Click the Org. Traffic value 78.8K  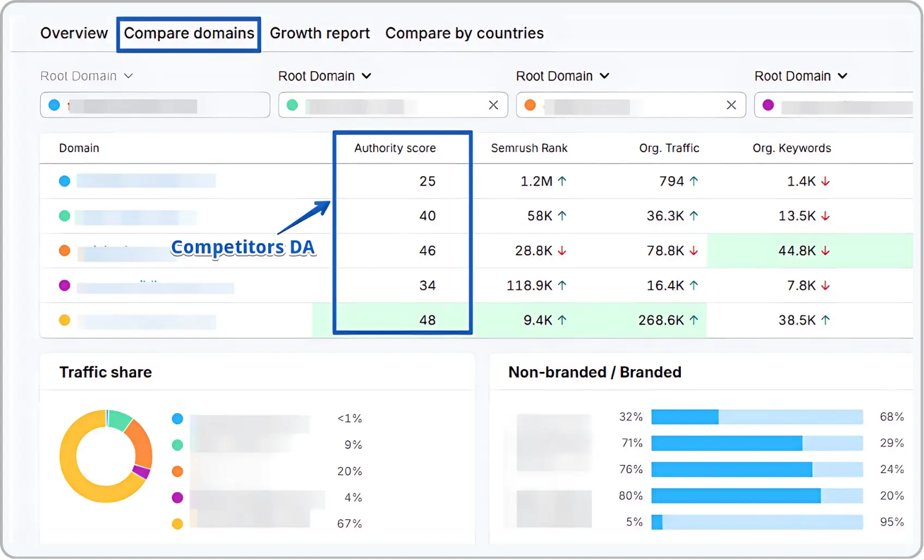666,251
